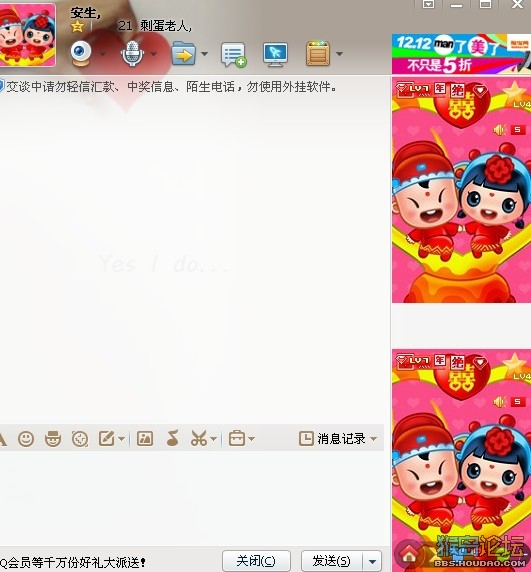This screenshot has height=572, width=531.
Task: Open the send options arrow beside 发送
Action: tap(372, 561)
